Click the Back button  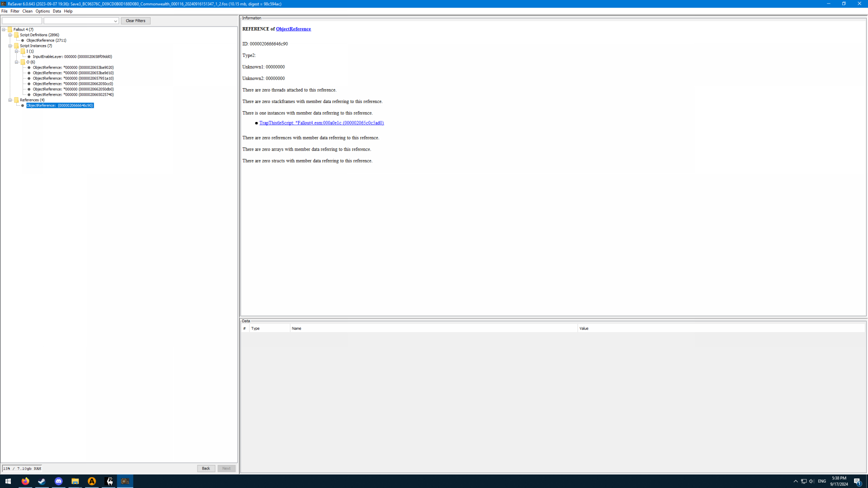[x=206, y=469]
